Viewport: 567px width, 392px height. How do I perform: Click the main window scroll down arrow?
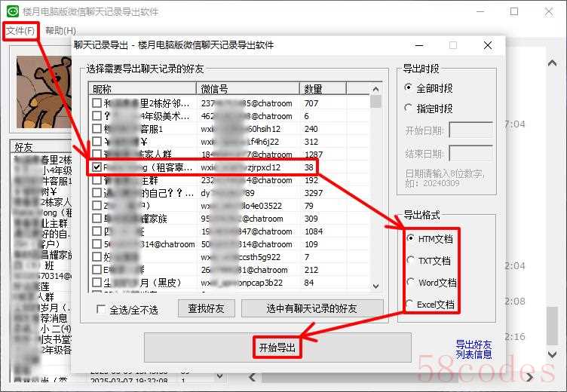coord(552,354)
